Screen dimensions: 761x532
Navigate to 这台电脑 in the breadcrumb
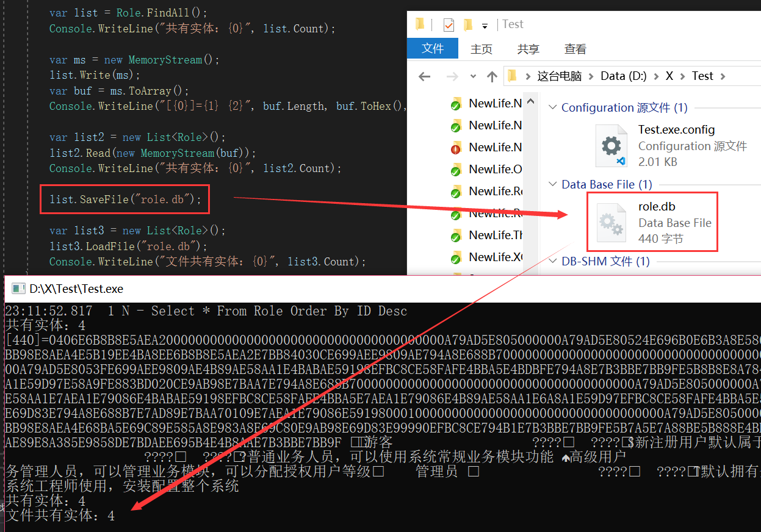tap(559, 76)
